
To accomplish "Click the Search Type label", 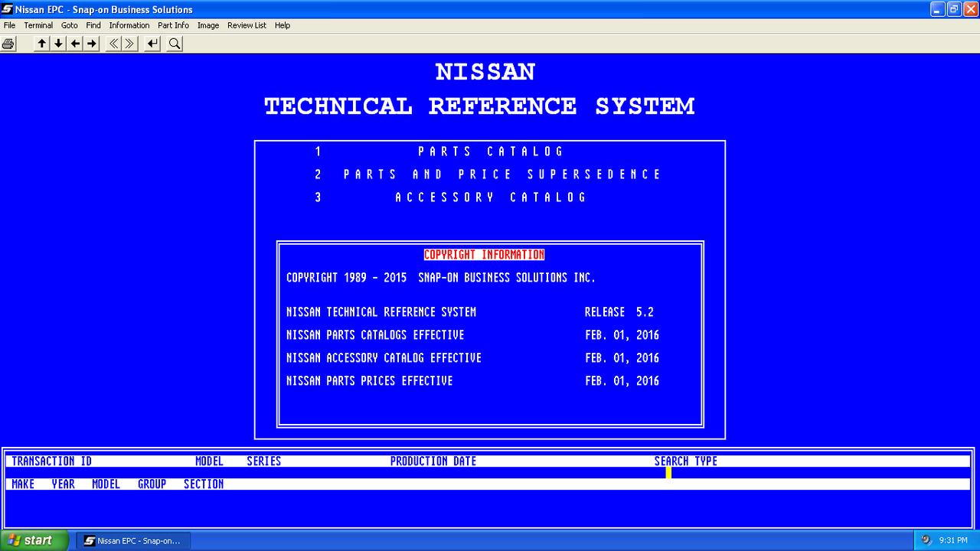I will pos(686,461).
